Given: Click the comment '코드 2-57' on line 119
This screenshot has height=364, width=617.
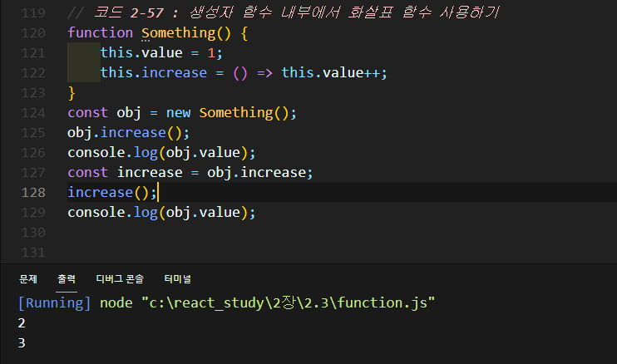Looking at the screenshot, I should pos(129,12).
